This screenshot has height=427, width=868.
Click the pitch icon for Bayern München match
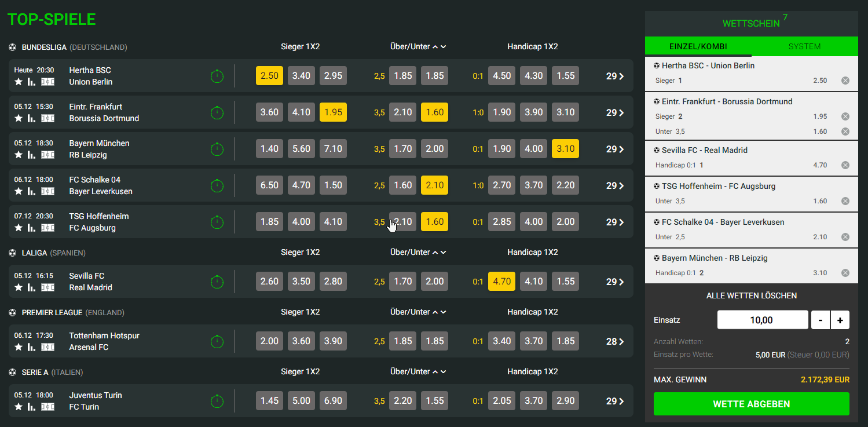(x=47, y=155)
